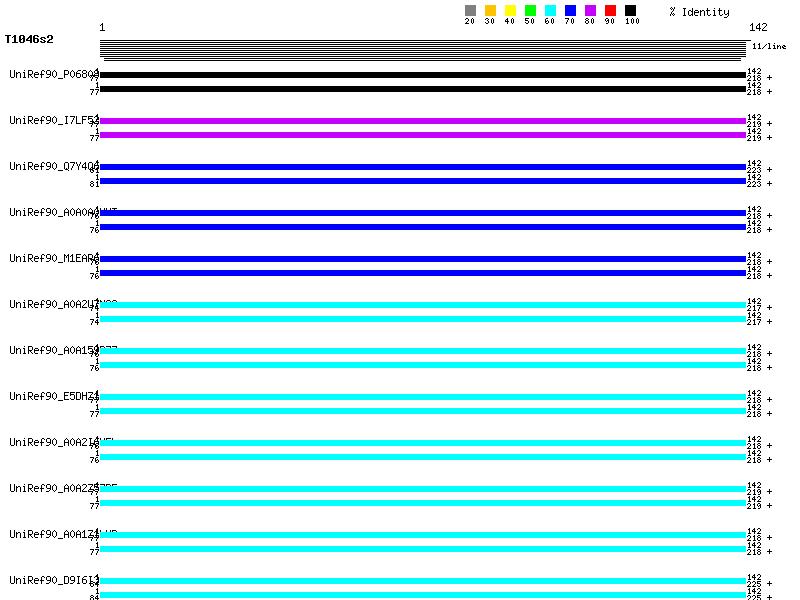The image size is (800, 600).
Task: Expand the plus sign beside UniRef90_M1EAR4's top bar
Action: (x=769, y=262)
